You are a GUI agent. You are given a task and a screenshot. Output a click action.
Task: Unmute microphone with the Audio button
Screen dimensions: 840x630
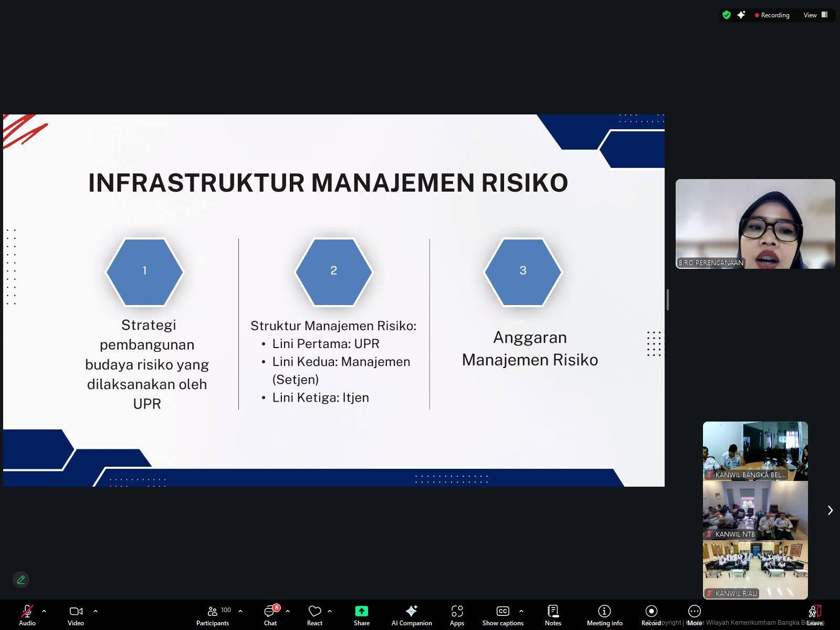tap(27, 614)
